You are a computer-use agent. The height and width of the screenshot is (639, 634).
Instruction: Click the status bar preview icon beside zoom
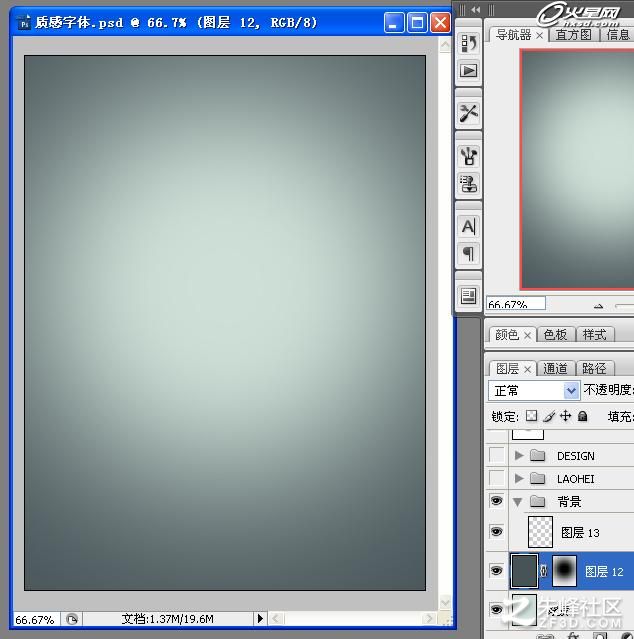click(72, 619)
